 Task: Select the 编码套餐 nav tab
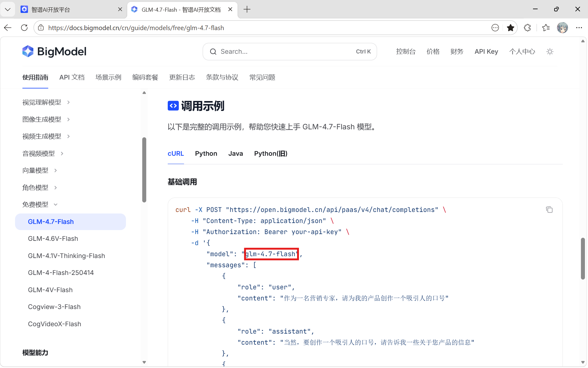145,77
